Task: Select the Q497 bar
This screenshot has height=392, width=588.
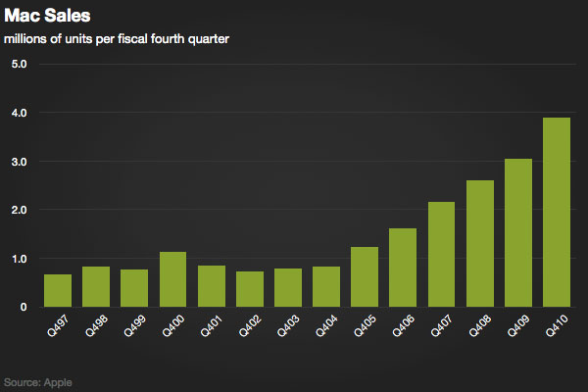Action: [58, 290]
